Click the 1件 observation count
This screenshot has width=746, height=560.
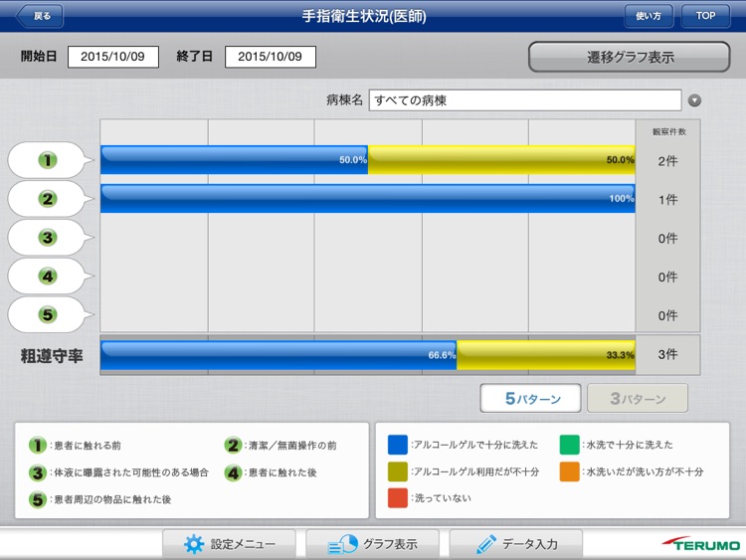(x=668, y=200)
